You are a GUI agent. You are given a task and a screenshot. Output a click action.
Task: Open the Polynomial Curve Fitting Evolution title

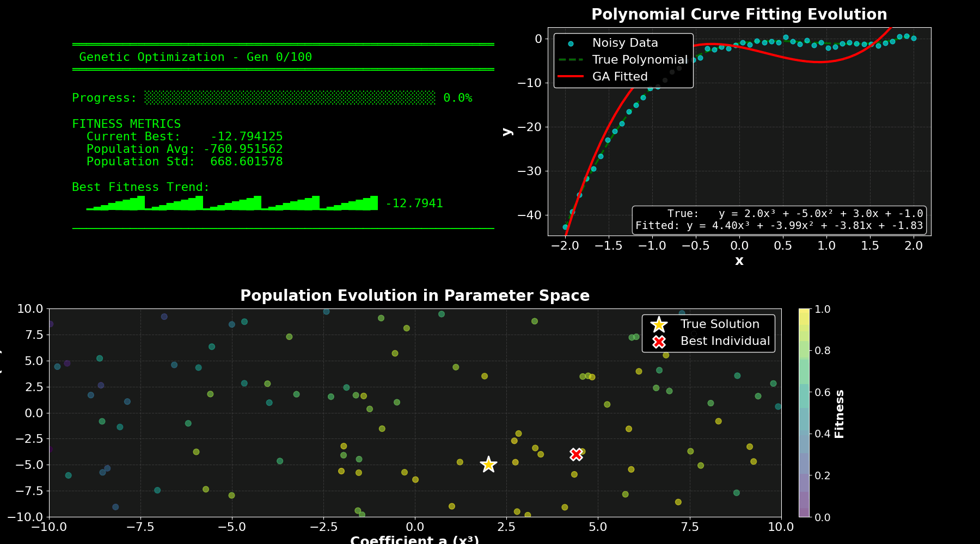[739, 14]
